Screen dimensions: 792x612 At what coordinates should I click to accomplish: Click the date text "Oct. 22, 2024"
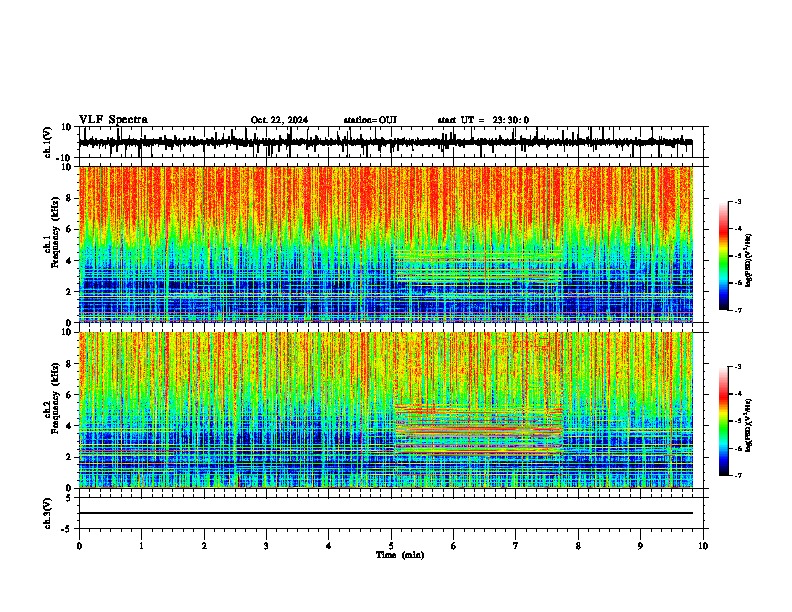(279, 120)
